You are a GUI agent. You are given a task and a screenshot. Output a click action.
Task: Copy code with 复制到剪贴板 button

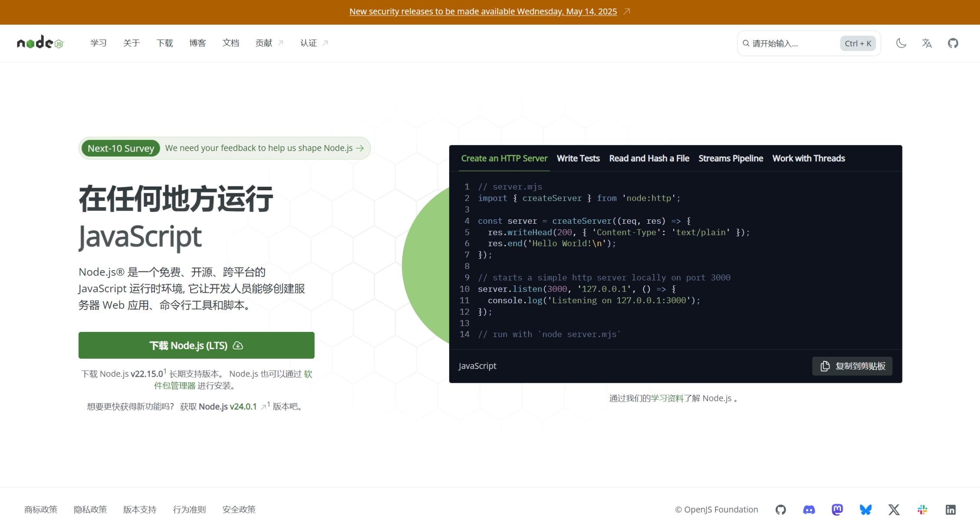(852, 366)
